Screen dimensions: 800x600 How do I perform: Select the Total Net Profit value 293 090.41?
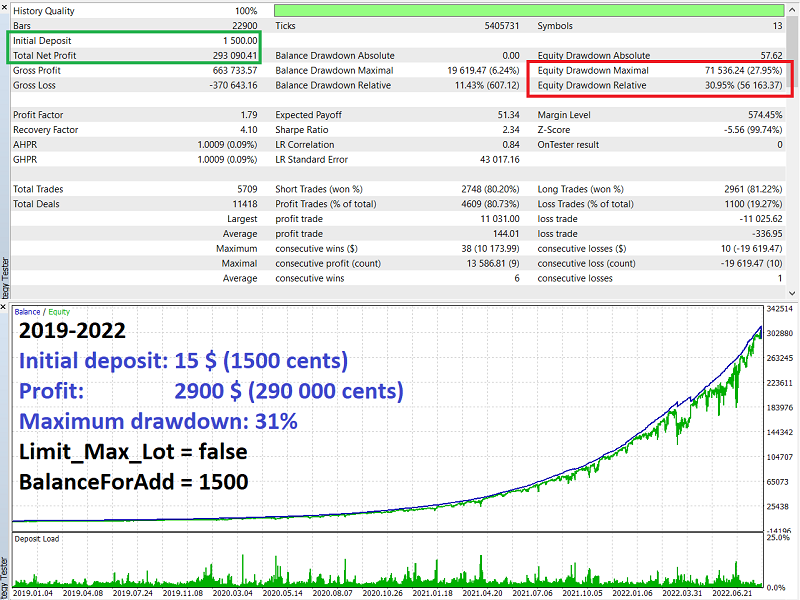coord(235,56)
